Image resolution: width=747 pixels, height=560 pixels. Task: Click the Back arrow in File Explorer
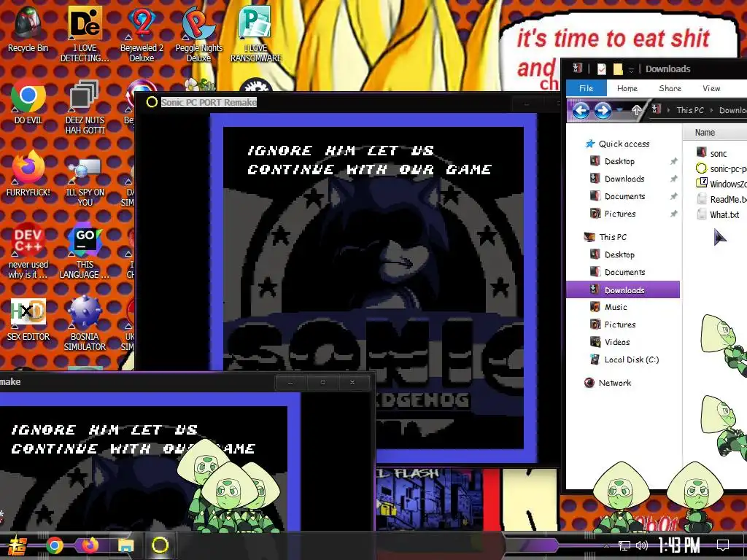click(x=581, y=111)
